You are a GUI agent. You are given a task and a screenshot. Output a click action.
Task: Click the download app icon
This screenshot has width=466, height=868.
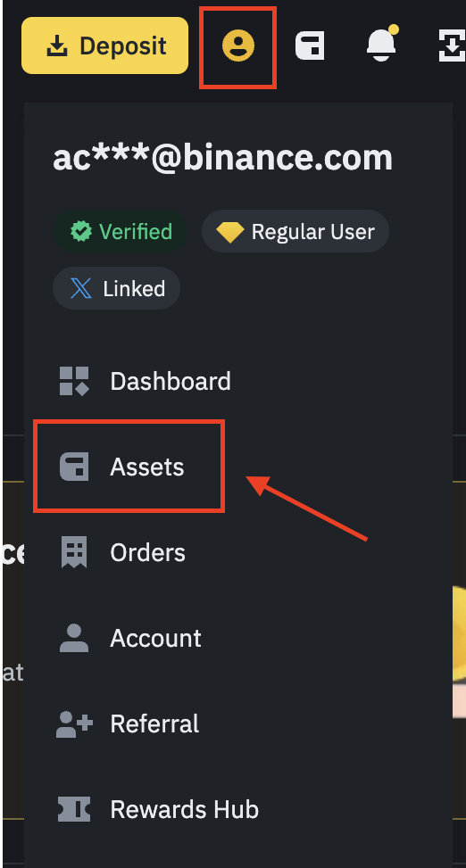(x=452, y=45)
